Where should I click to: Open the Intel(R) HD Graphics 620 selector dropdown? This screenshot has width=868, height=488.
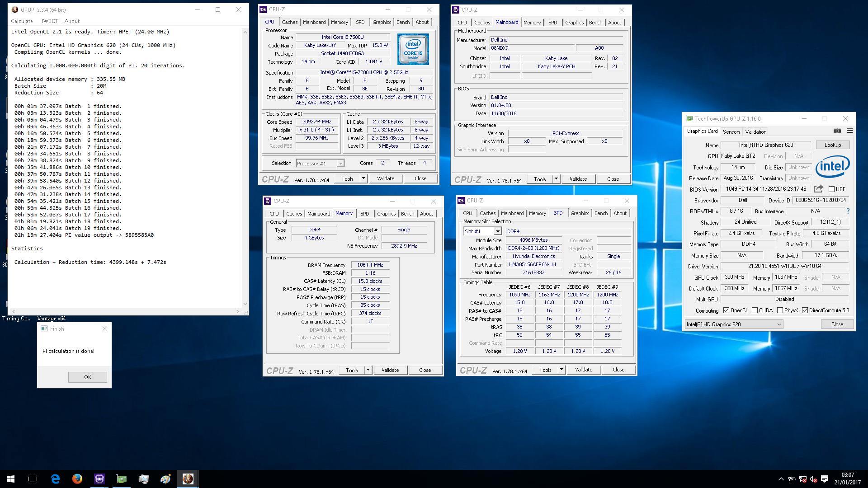pyautogui.click(x=734, y=324)
